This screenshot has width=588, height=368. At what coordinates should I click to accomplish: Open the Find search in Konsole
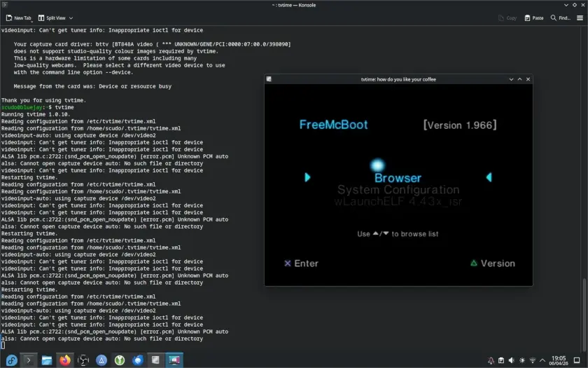[x=560, y=18]
